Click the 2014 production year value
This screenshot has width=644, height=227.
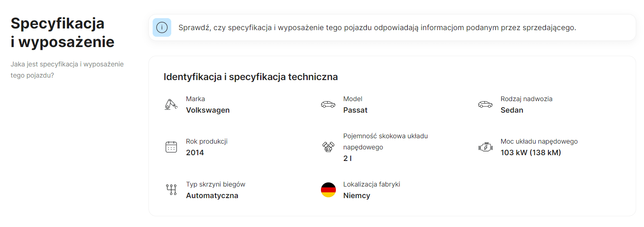pyautogui.click(x=195, y=153)
